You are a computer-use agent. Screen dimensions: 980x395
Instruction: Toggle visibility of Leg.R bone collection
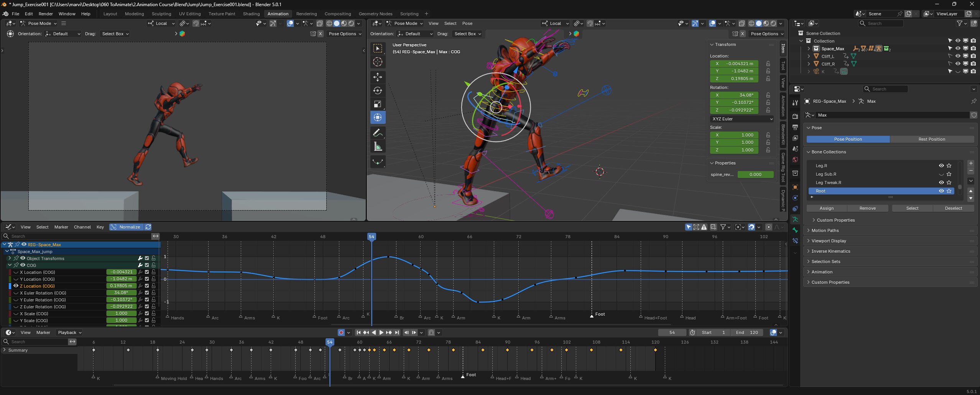(941, 166)
